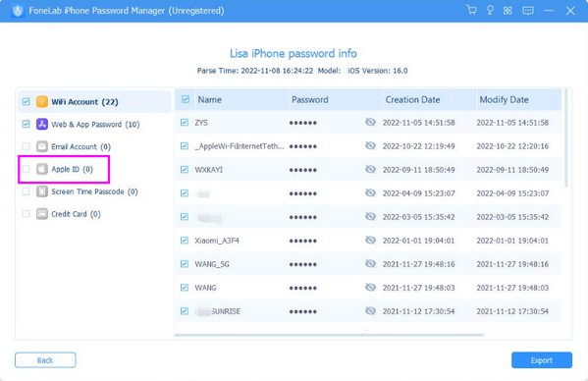
Task: Click the Export button
Action: pyautogui.click(x=542, y=360)
